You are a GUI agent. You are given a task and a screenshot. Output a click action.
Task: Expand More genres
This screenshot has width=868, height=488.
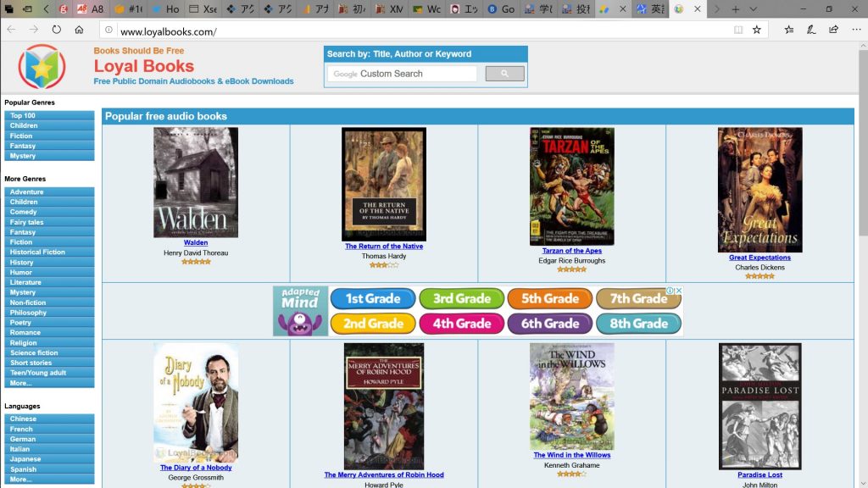point(49,383)
